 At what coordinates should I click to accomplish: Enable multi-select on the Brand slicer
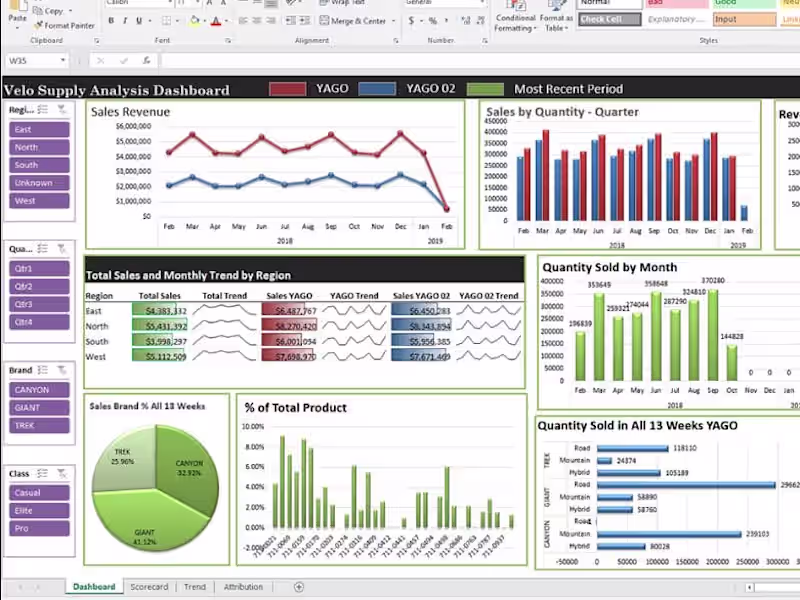click(x=42, y=371)
